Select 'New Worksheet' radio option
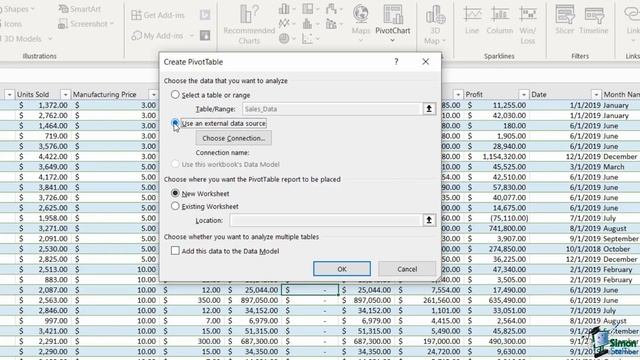 point(175,193)
